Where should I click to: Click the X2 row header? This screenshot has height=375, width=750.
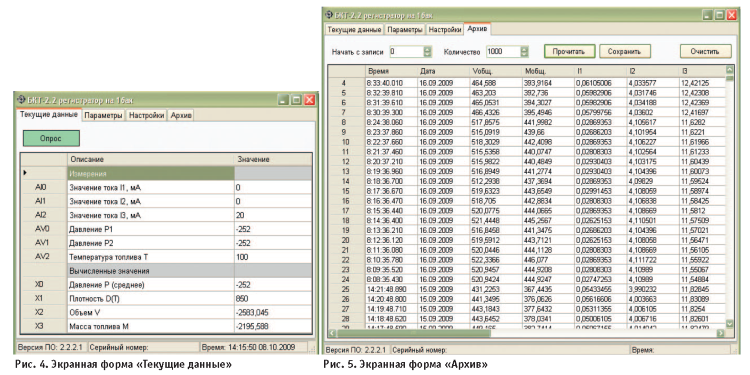click(44, 312)
